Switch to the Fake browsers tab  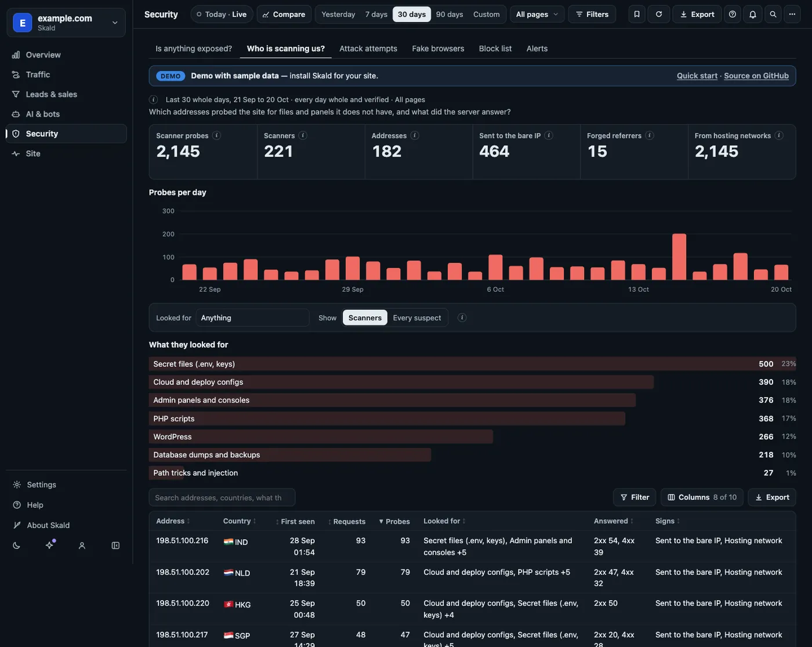(438, 49)
